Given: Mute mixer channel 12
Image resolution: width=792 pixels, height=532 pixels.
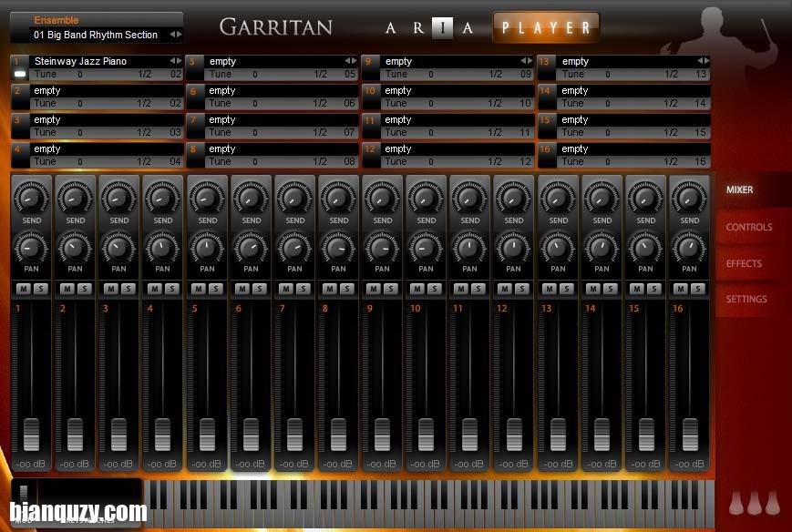Looking at the screenshot, I should coord(505,289).
